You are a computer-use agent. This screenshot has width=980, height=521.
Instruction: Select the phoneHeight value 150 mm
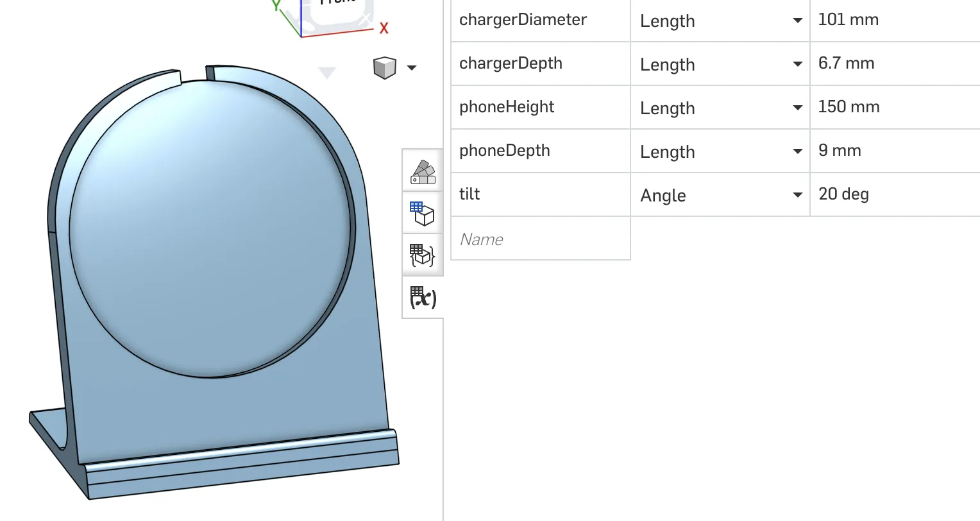point(849,107)
